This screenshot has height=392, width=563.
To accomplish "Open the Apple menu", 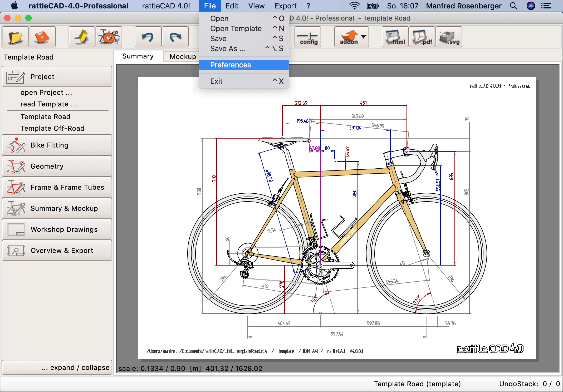I will [14, 6].
